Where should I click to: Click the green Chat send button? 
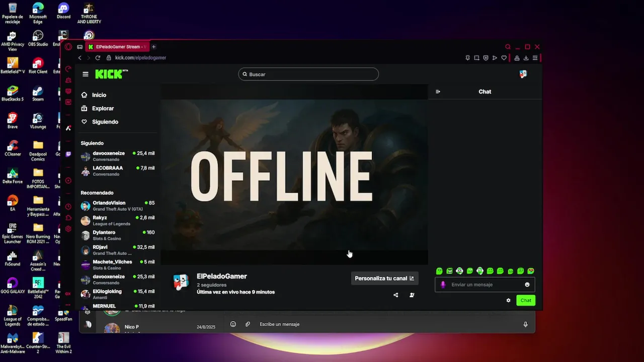(526, 300)
